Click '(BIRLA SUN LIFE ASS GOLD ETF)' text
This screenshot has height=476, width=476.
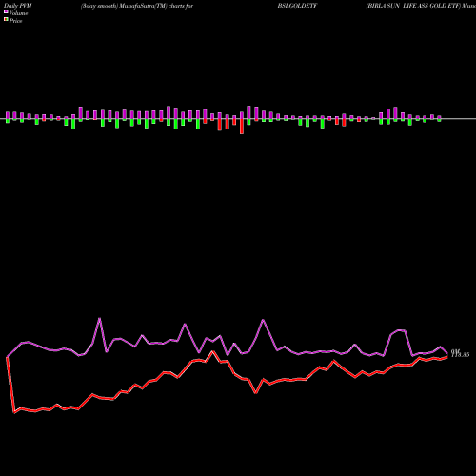point(413,6)
